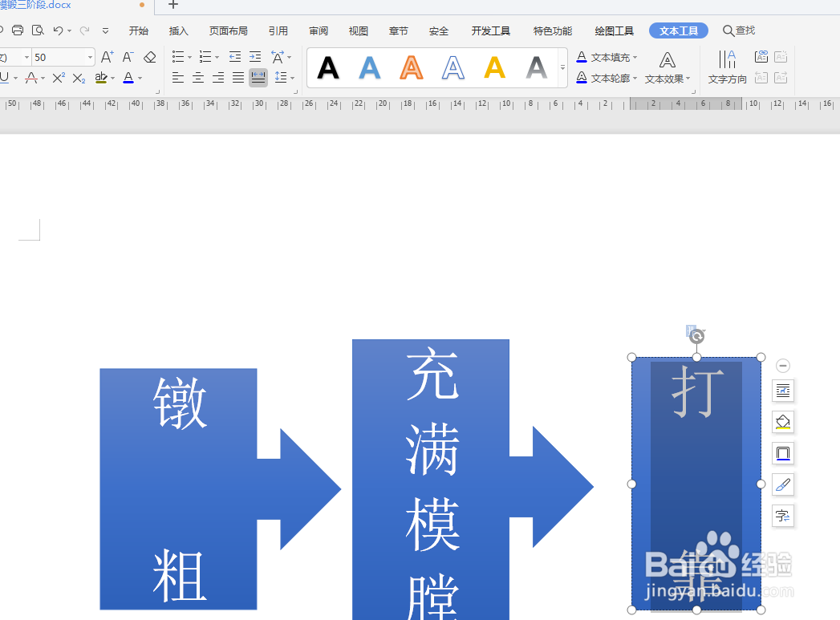Click the shape fill bucket icon beside shape
Viewport: 840px width, 620px height.
click(783, 422)
